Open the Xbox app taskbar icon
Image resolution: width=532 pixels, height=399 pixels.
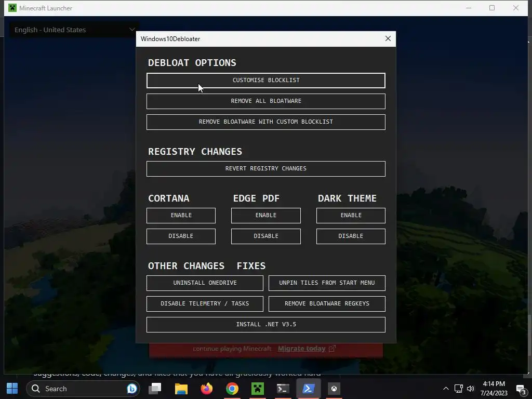pos(334,389)
